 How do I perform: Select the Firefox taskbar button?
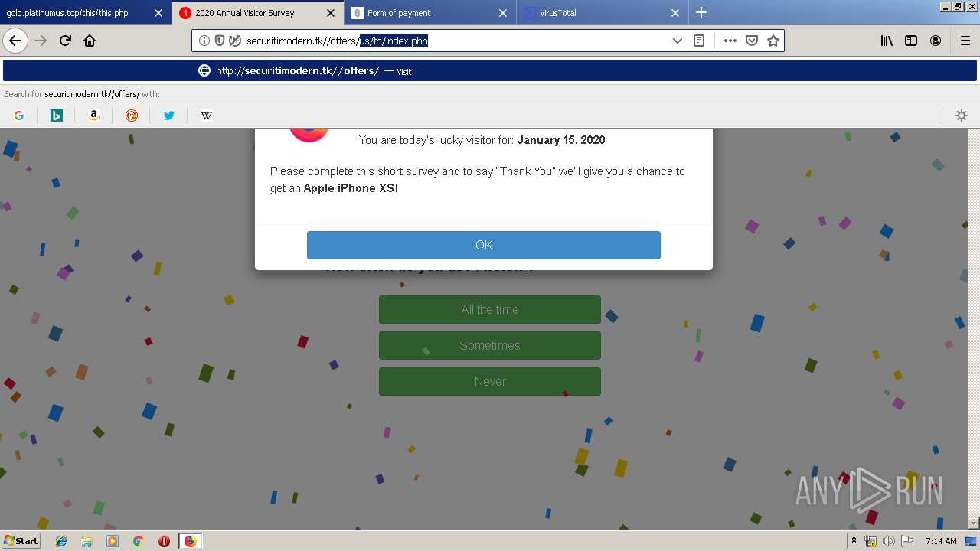click(x=190, y=541)
